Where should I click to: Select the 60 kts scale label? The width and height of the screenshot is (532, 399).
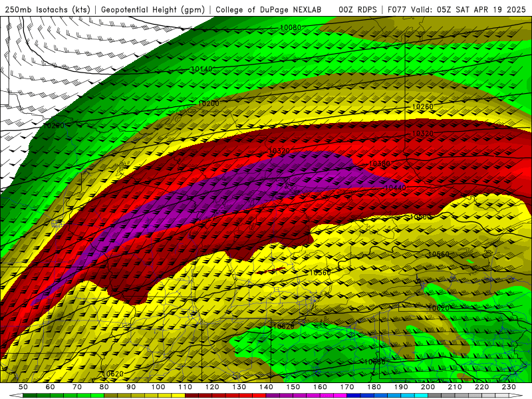pos(51,387)
